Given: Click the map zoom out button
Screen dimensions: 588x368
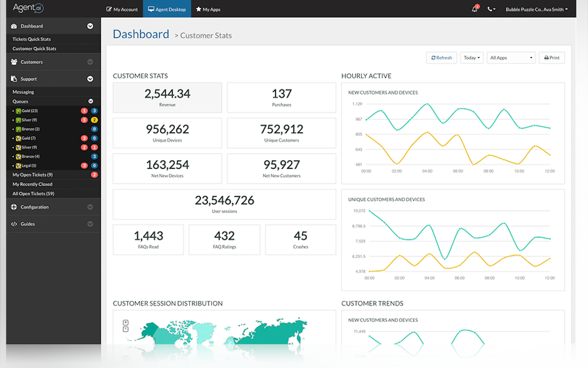Looking at the screenshot, I should tap(125, 329).
